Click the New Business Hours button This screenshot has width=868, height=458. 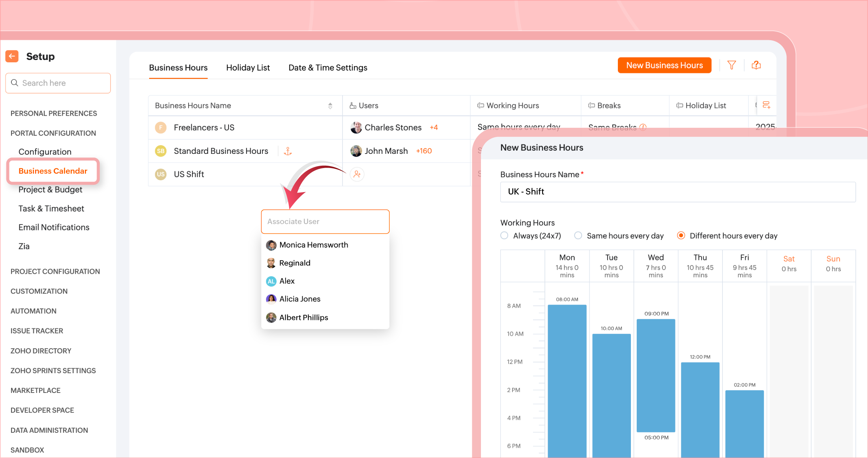pos(664,65)
